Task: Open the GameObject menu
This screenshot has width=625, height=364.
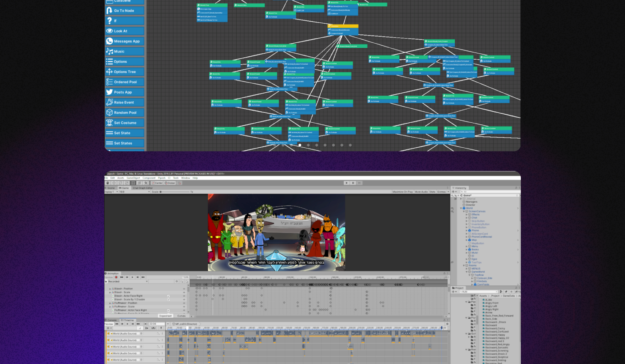Action: click(133, 178)
